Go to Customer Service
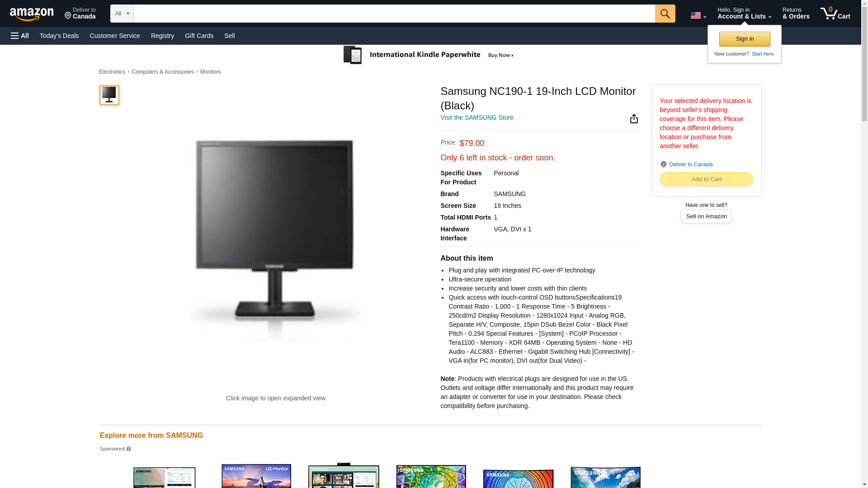 [115, 36]
